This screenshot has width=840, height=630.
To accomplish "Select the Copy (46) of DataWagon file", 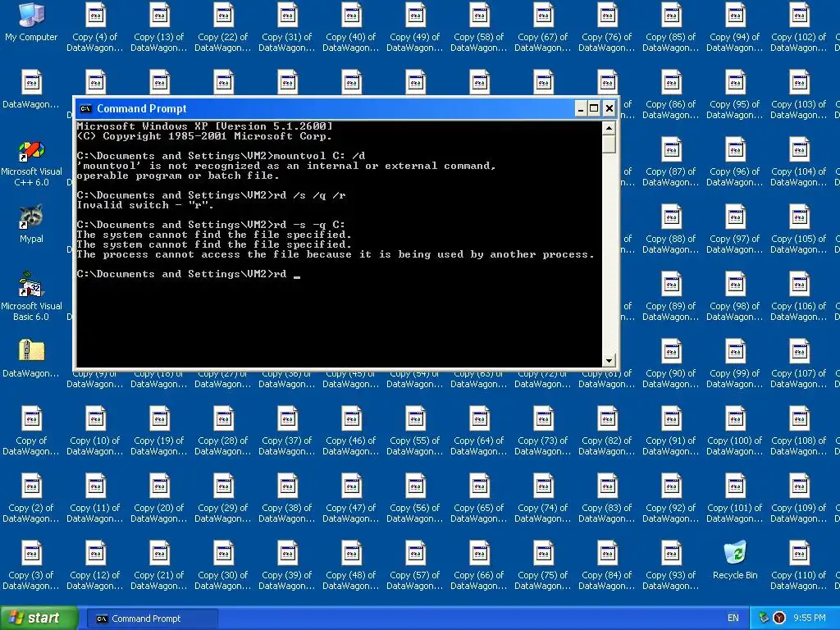I will [x=351, y=430].
